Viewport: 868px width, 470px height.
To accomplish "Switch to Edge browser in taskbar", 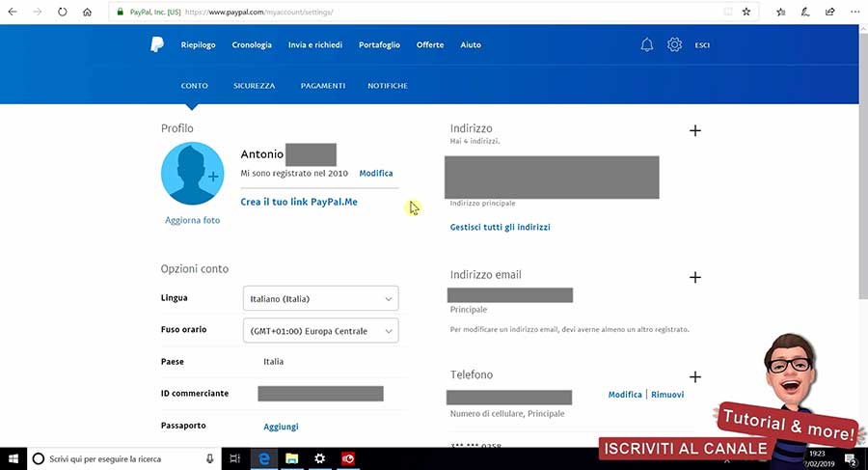I will [x=264, y=459].
